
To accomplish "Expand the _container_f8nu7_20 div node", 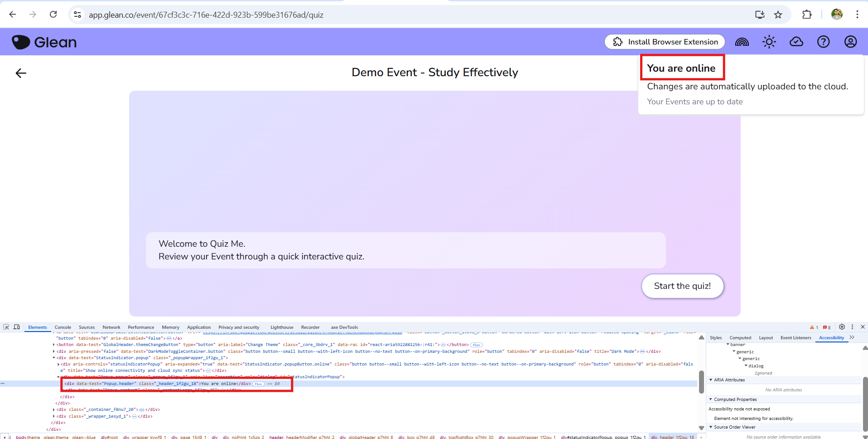I will [54, 410].
